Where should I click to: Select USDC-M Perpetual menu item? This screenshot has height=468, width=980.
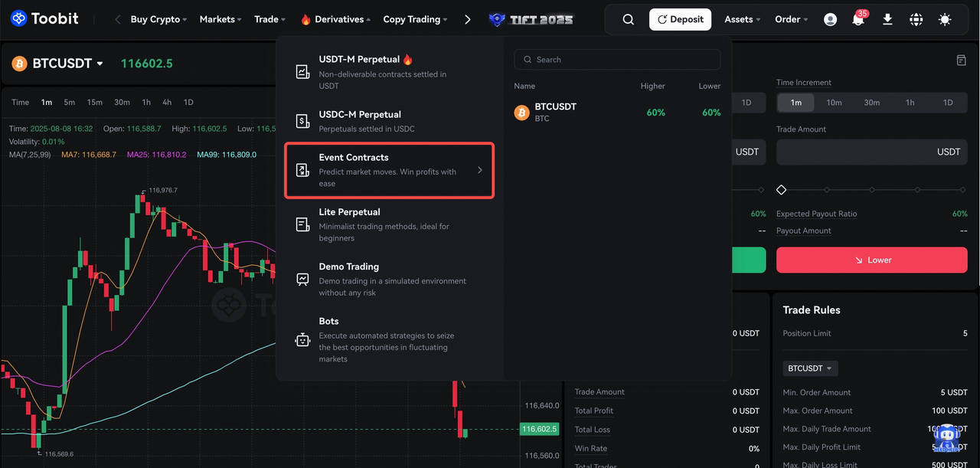click(x=389, y=121)
